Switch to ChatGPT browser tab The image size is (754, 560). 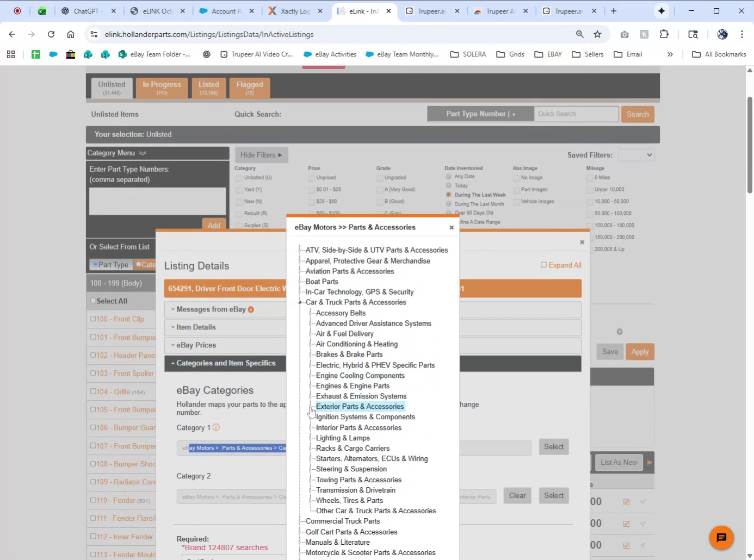coord(89,11)
